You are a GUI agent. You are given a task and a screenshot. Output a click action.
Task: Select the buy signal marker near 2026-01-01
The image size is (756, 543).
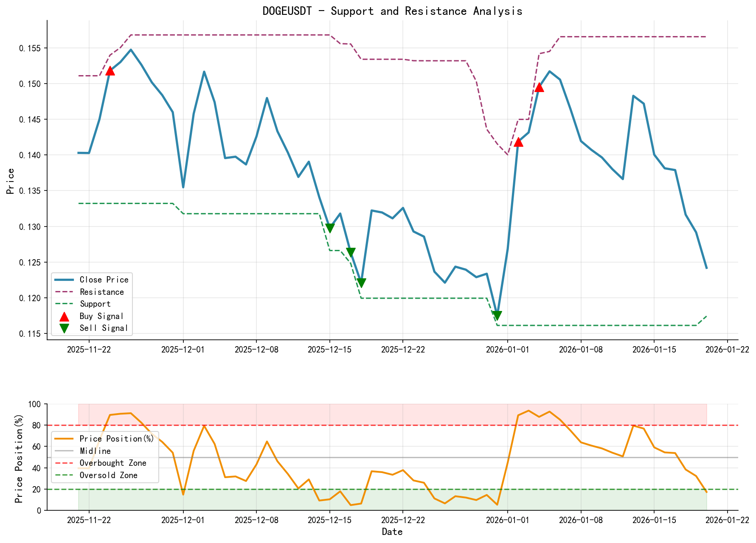tap(519, 143)
